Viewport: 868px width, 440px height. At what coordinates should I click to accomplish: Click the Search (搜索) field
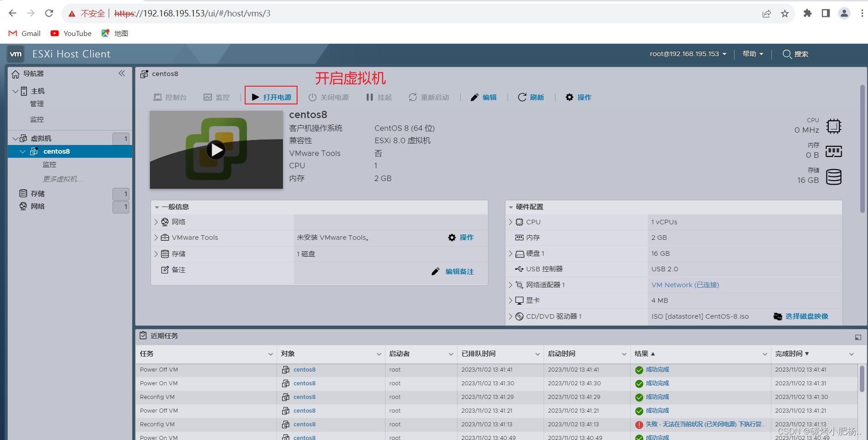pos(796,54)
